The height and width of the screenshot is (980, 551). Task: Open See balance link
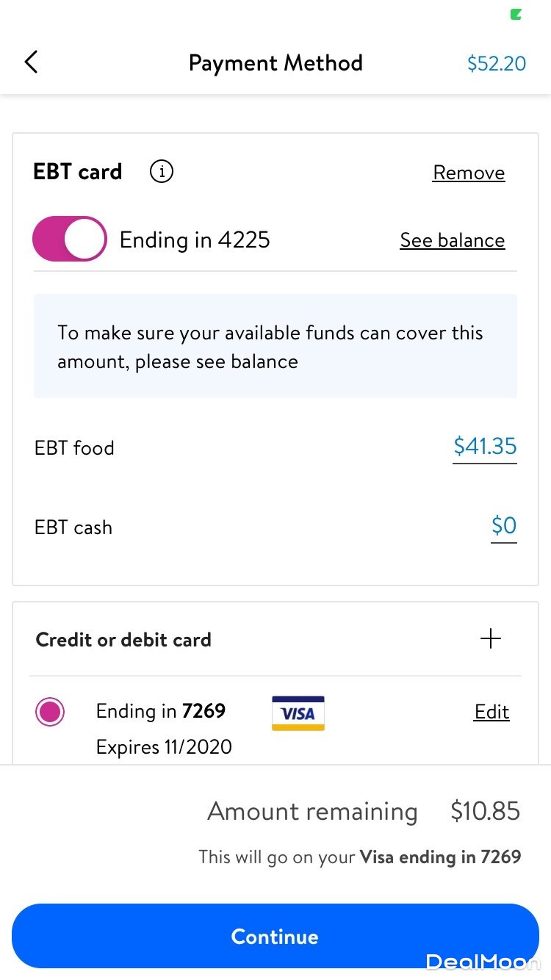[452, 240]
